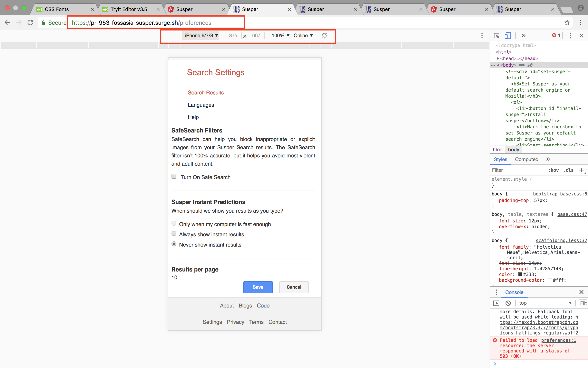The width and height of the screenshot is (588, 368).
Task: Close the Tryit Editor tab
Action: tap(158, 9)
